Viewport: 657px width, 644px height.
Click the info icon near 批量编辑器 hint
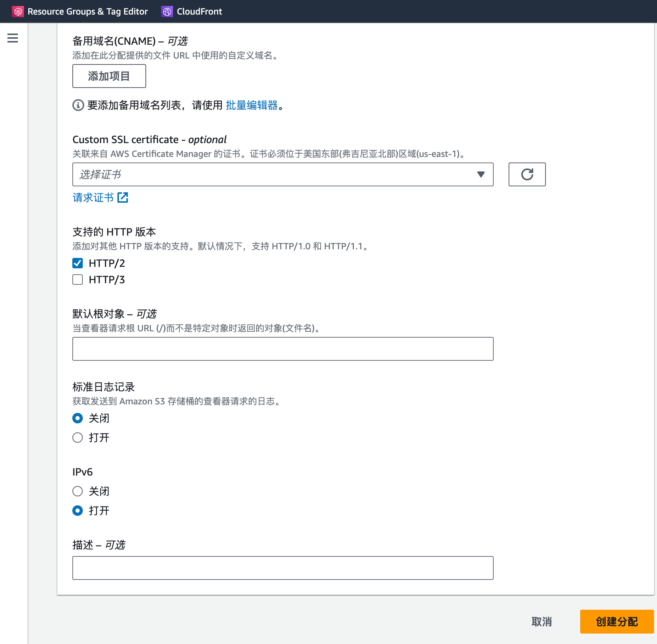point(77,105)
